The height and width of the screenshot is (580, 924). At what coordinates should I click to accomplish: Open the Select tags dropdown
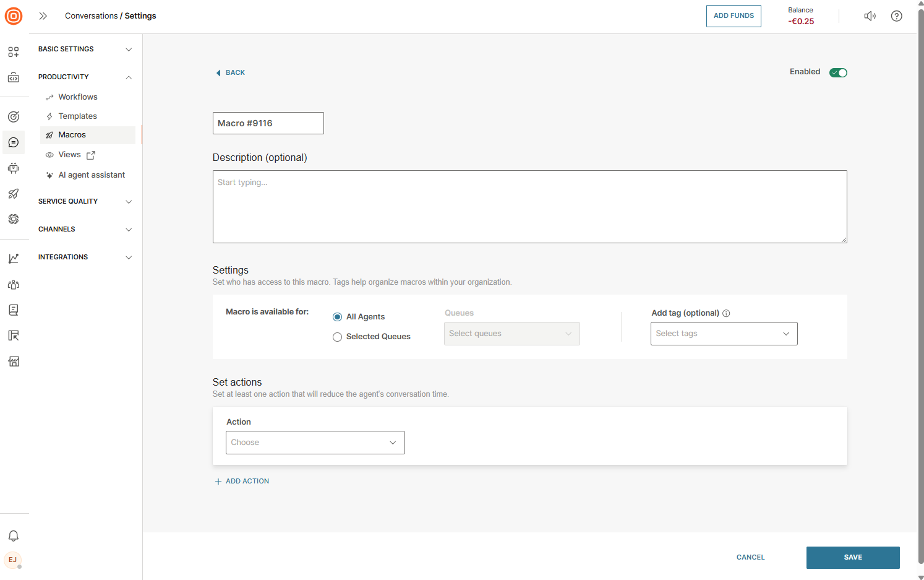pyautogui.click(x=724, y=334)
